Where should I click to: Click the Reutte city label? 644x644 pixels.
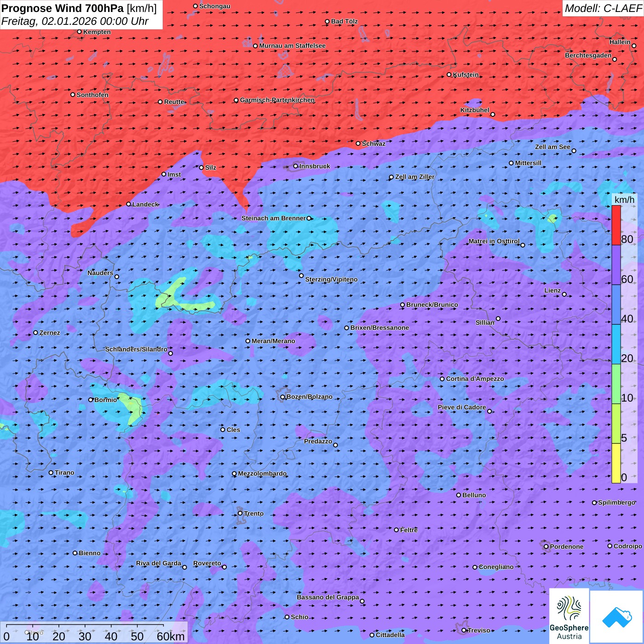coord(174,102)
